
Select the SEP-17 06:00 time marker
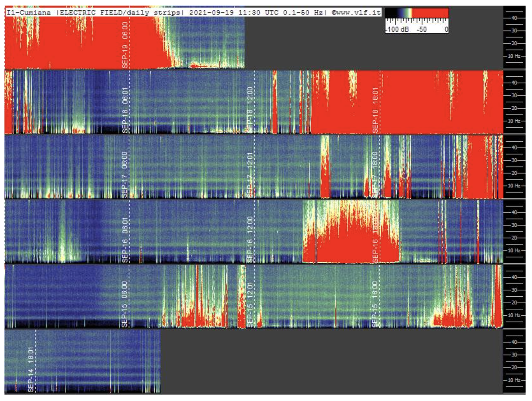coord(125,175)
